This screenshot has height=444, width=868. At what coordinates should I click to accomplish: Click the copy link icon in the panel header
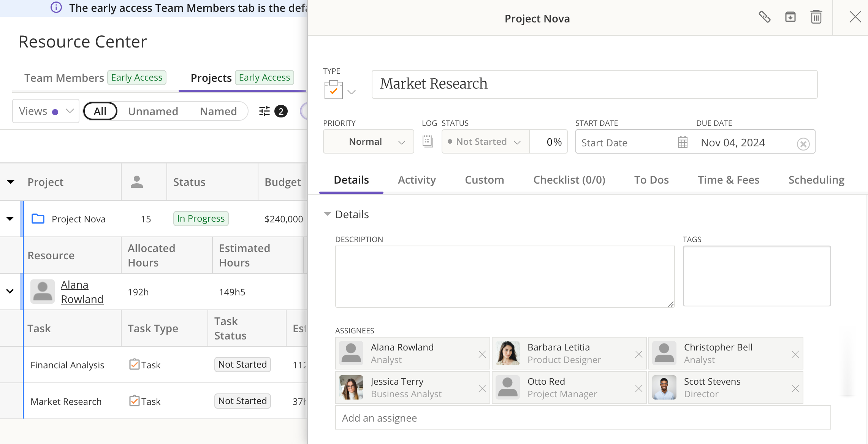point(764,17)
